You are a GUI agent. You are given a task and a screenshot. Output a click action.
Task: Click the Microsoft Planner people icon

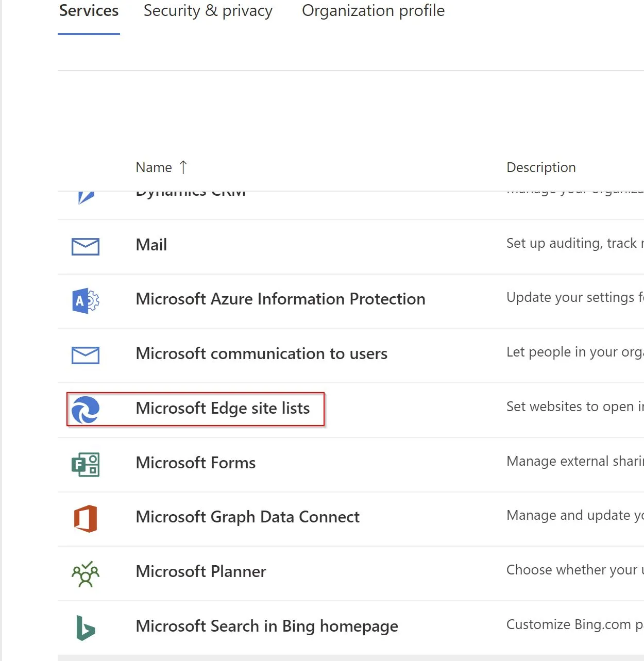tap(86, 574)
